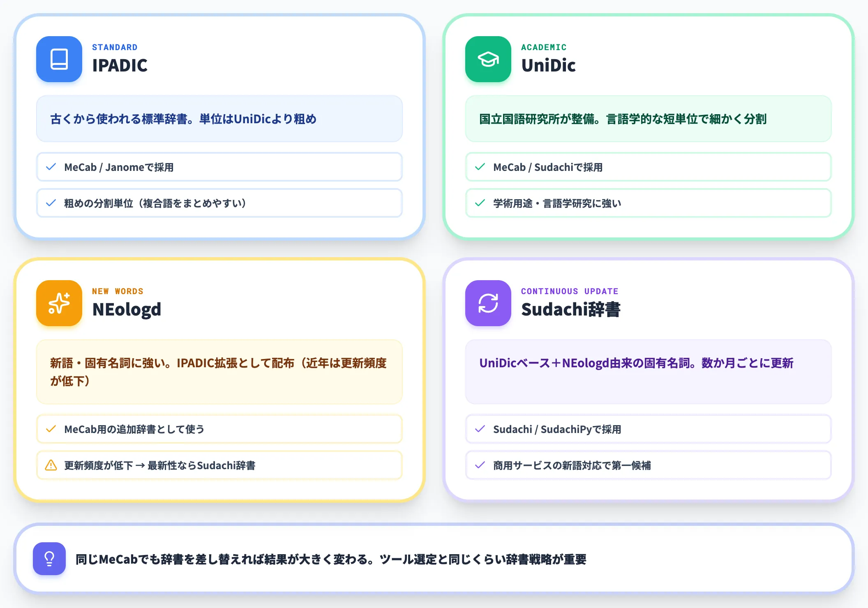Click checkmark beside MeCab / Sudachiで採用
Image resolution: width=868 pixels, height=608 pixels.
pyautogui.click(x=480, y=167)
